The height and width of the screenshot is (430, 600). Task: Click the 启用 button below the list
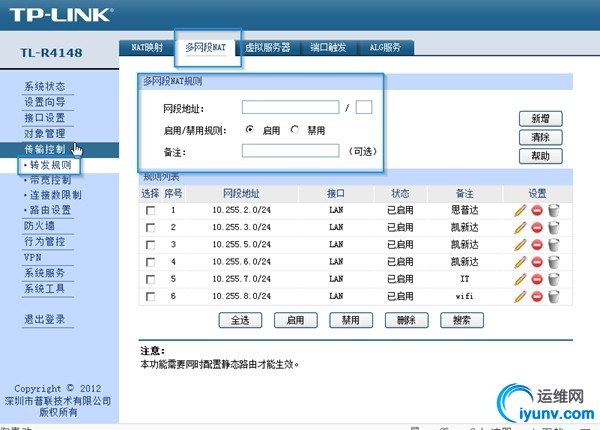(296, 320)
